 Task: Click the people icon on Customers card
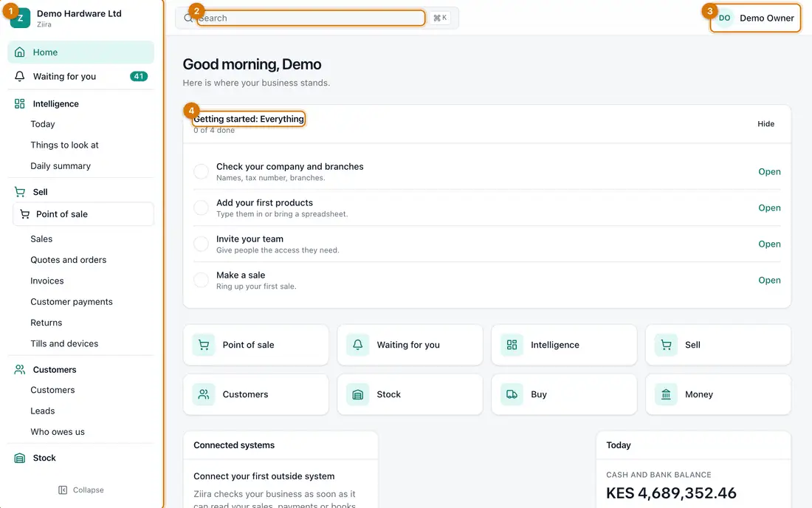[204, 394]
